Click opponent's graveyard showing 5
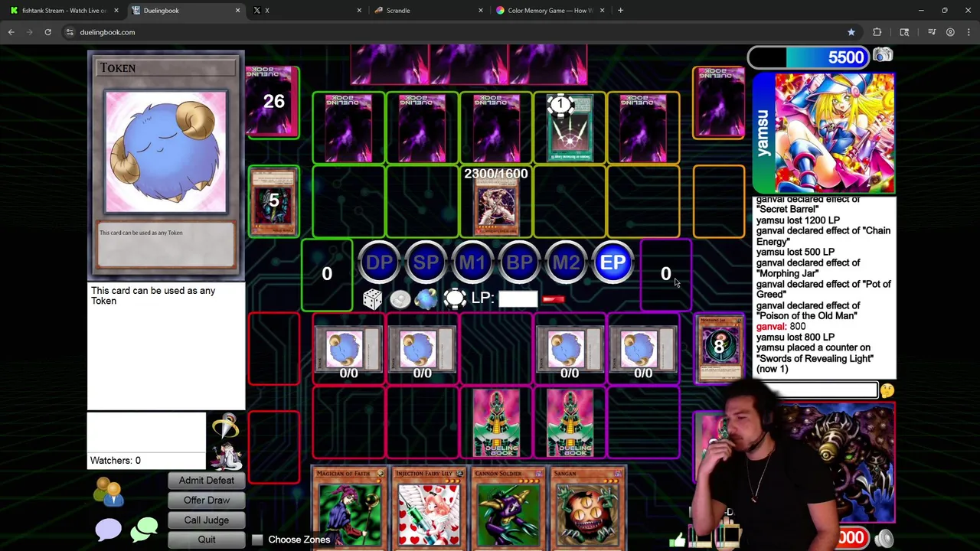Viewport: 980px width, 551px height. point(273,201)
